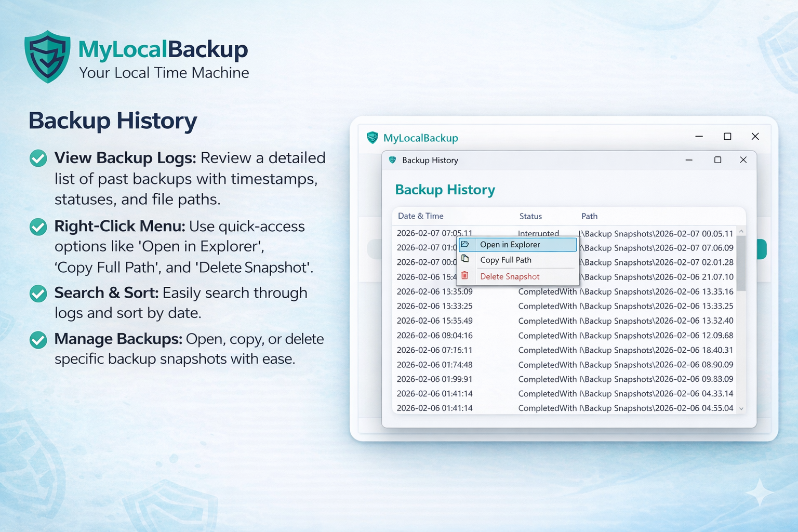This screenshot has height=532, width=798.
Task: Click the Path column header
Action: 589,216
